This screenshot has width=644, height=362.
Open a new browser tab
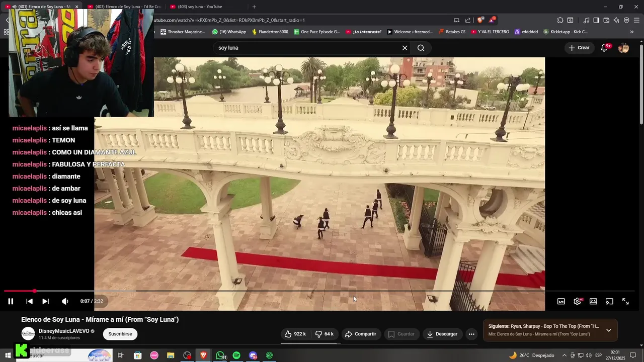(254, 7)
